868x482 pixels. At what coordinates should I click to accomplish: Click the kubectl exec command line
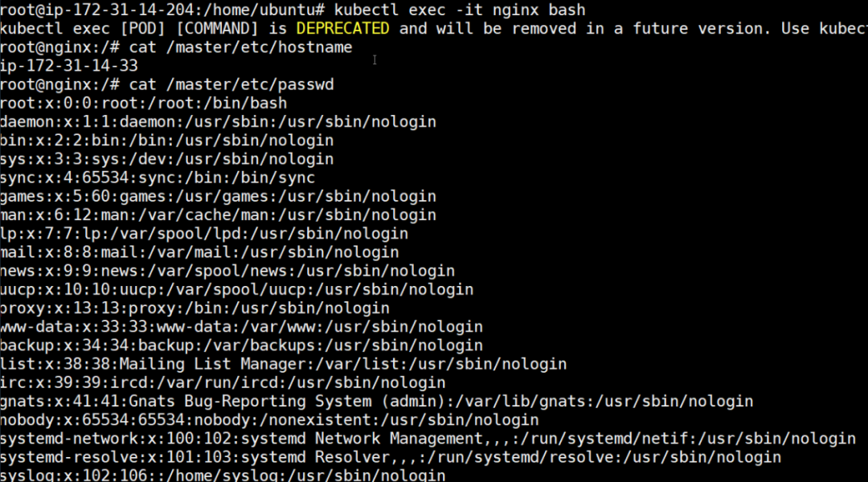[x=293, y=10]
